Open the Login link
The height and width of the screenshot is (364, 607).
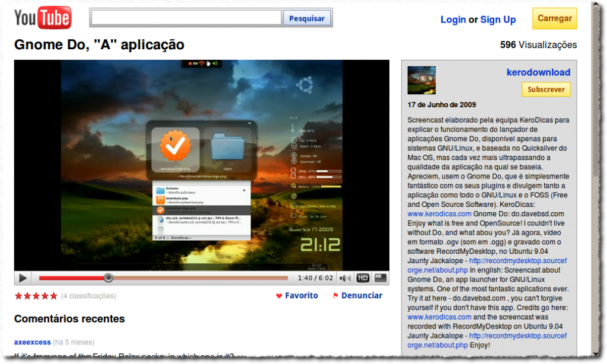(453, 20)
